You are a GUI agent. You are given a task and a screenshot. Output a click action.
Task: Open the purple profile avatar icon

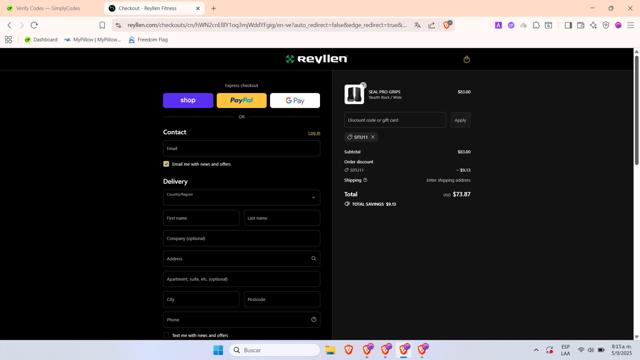tap(618, 25)
